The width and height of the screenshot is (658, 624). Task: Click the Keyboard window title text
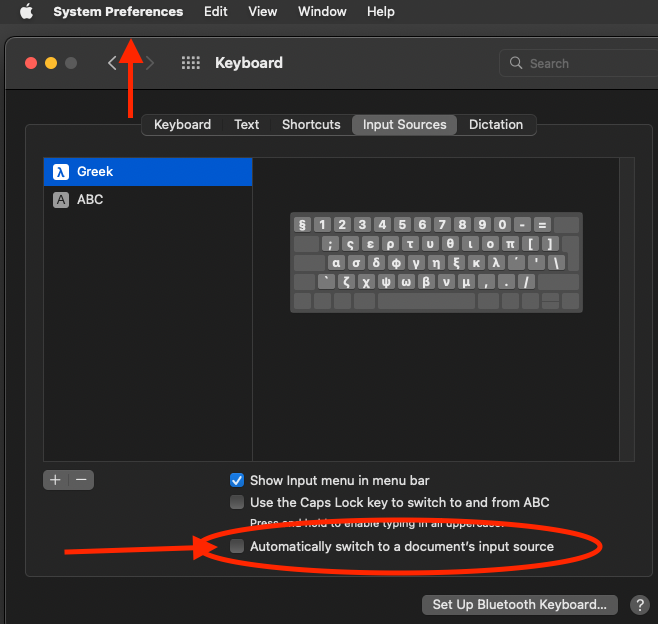tap(249, 63)
